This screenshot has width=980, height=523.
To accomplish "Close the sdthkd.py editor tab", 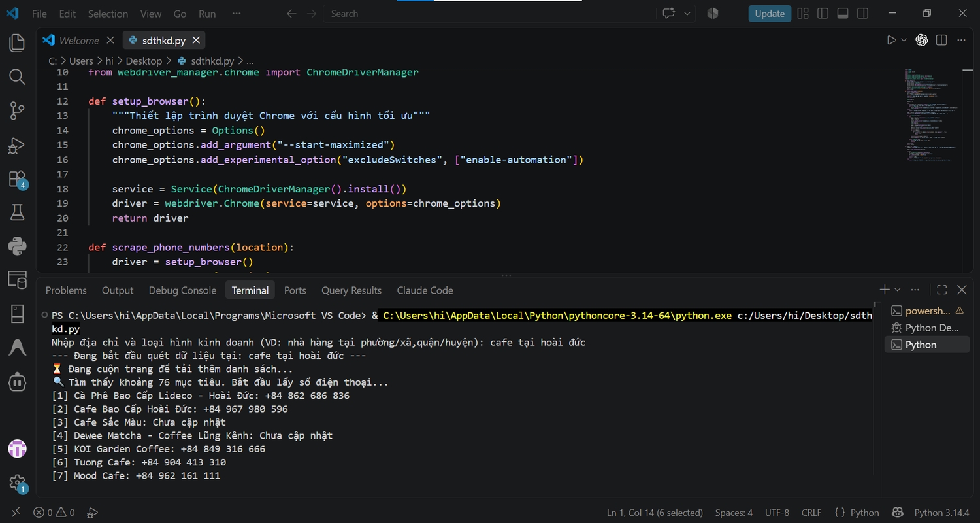I will [196, 40].
